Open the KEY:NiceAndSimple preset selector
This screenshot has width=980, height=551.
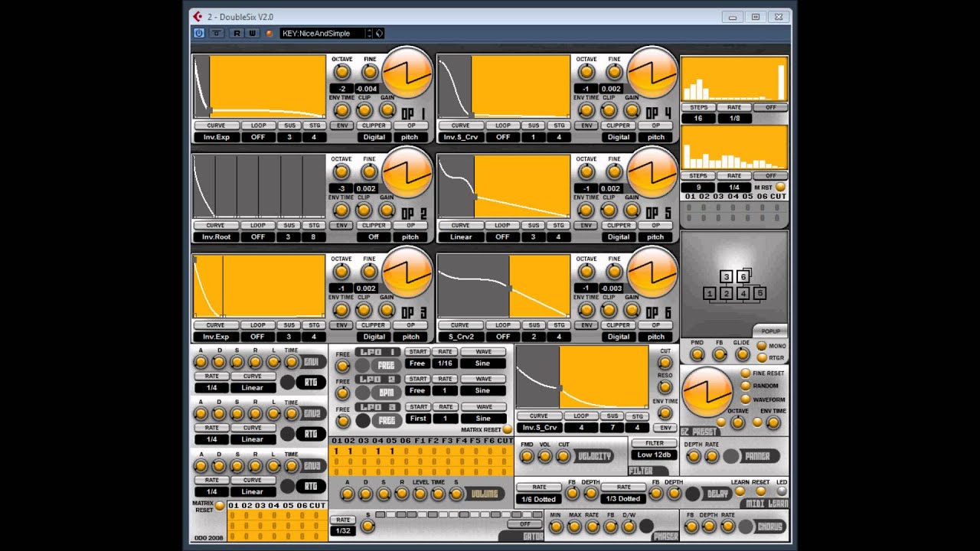point(322,33)
